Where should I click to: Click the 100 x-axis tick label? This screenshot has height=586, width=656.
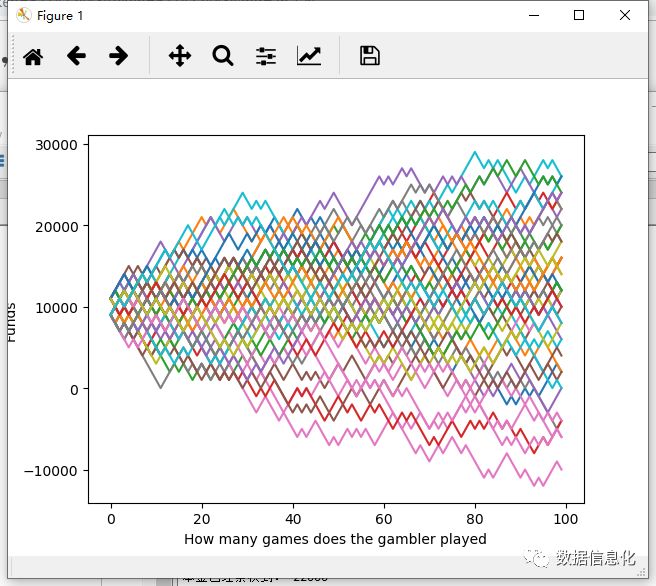[566, 519]
